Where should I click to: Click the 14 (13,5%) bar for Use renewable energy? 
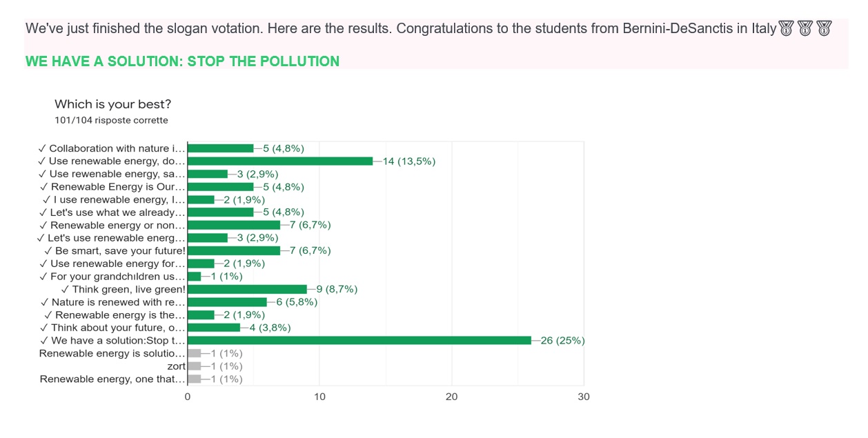[x=280, y=161]
